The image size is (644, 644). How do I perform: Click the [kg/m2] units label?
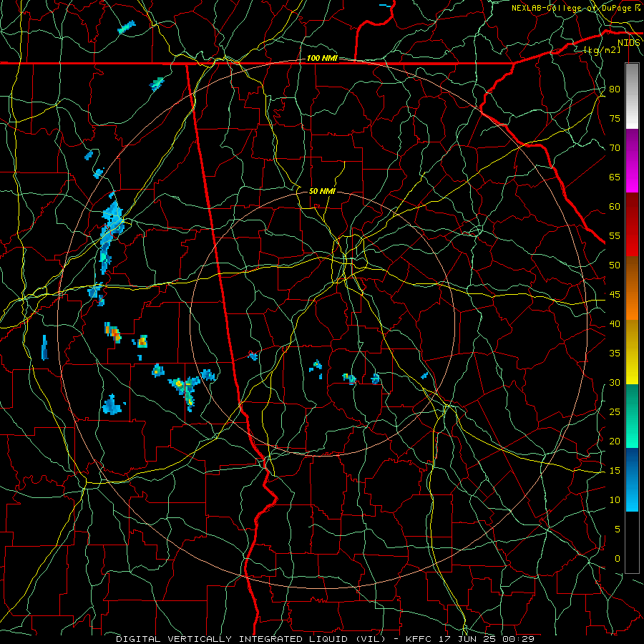tap(602, 50)
